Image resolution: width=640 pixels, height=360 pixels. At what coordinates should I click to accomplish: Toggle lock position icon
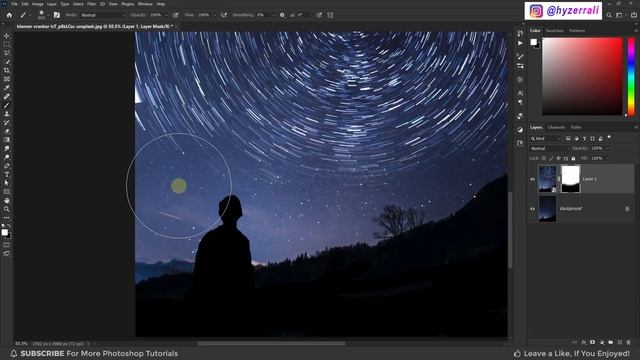[x=558, y=158]
